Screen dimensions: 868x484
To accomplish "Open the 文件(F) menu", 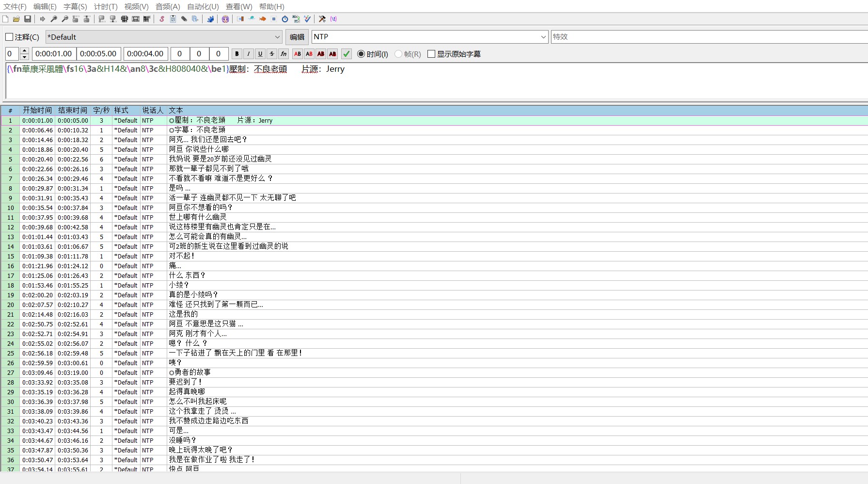I will pos(15,6).
